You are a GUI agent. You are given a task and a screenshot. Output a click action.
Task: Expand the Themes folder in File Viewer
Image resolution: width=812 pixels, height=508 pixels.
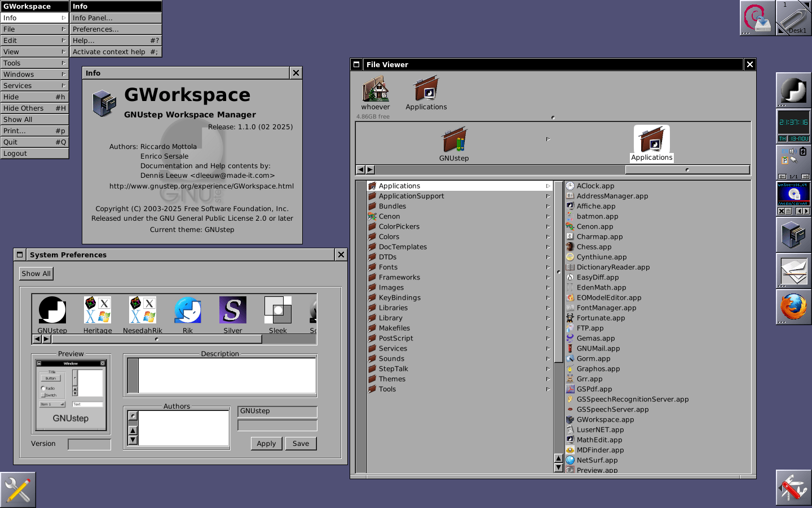pyautogui.click(x=459, y=379)
